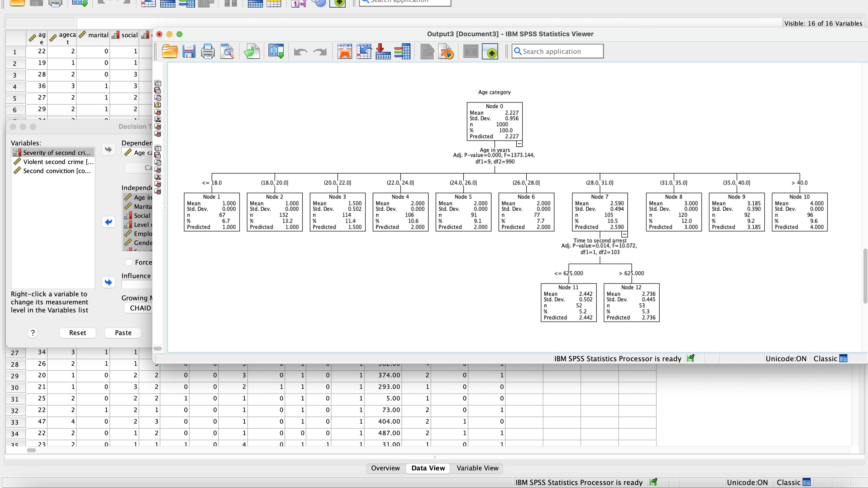Image resolution: width=868 pixels, height=488 pixels.
Task: Redo the action in the Viewer toolbar
Action: point(320,52)
